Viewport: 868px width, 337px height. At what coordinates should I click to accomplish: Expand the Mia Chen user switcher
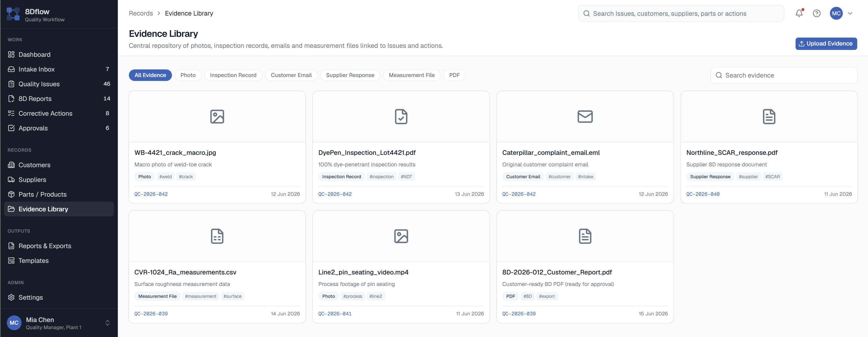(108, 323)
